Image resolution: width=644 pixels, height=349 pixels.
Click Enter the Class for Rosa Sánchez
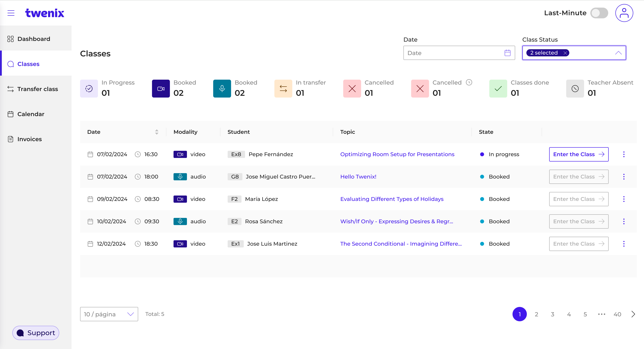tap(579, 221)
